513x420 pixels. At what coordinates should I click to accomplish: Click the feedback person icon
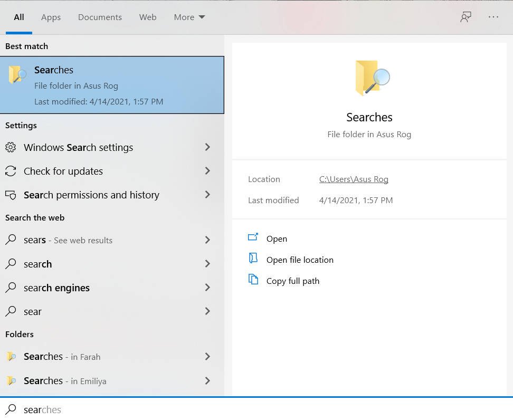pos(465,17)
